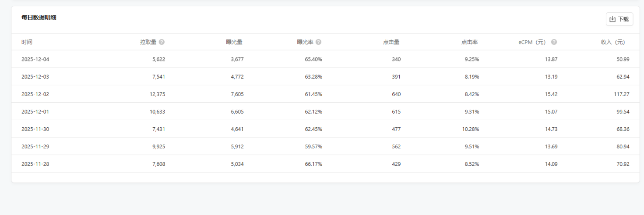This screenshot has height=215, width=644.
Task: Click the 7,431 pull count cell
Action: [x=158, y=129]
